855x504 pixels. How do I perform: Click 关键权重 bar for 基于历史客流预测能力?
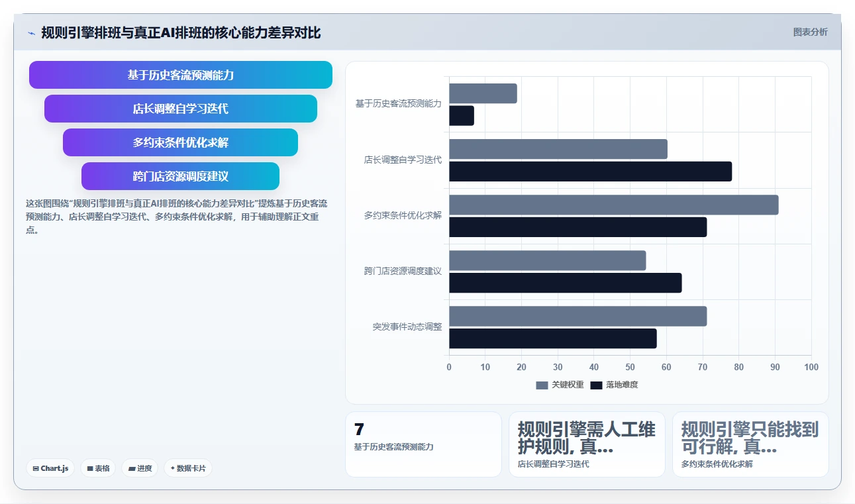tap(483, 93)
